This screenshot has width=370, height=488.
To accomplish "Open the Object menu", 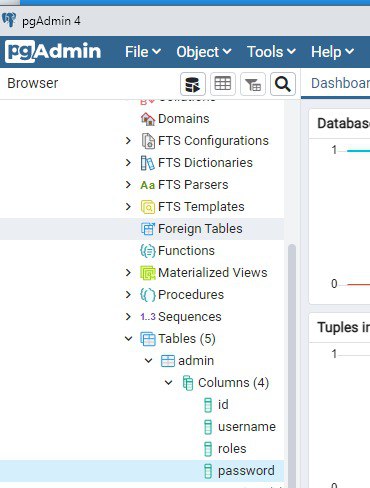I will coord(204,52).
